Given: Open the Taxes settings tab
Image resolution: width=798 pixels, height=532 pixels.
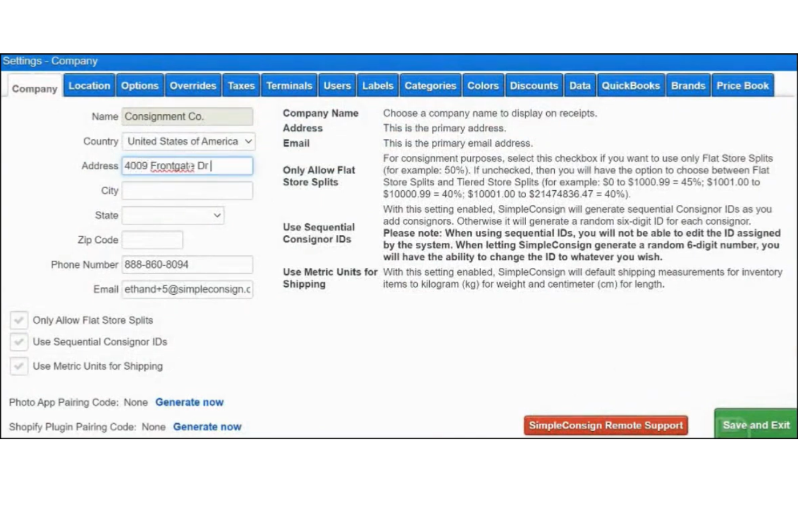Looking at the screenshot, I should pos(241,85).
